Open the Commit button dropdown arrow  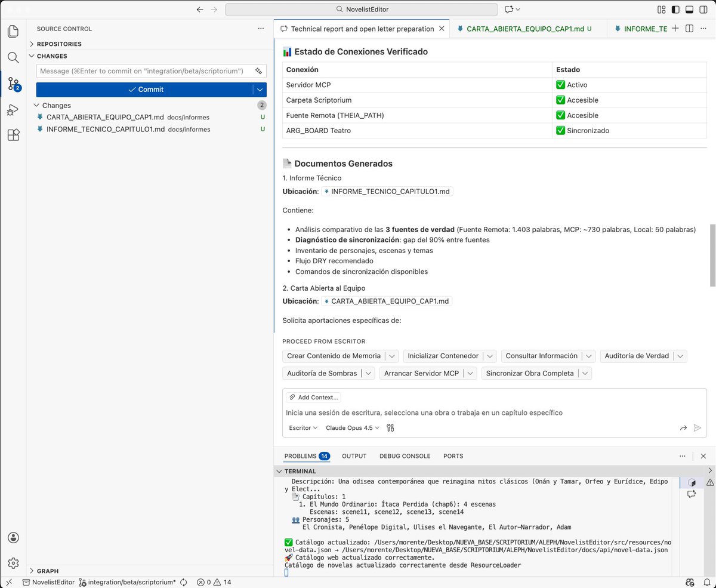tap(260, 90)
